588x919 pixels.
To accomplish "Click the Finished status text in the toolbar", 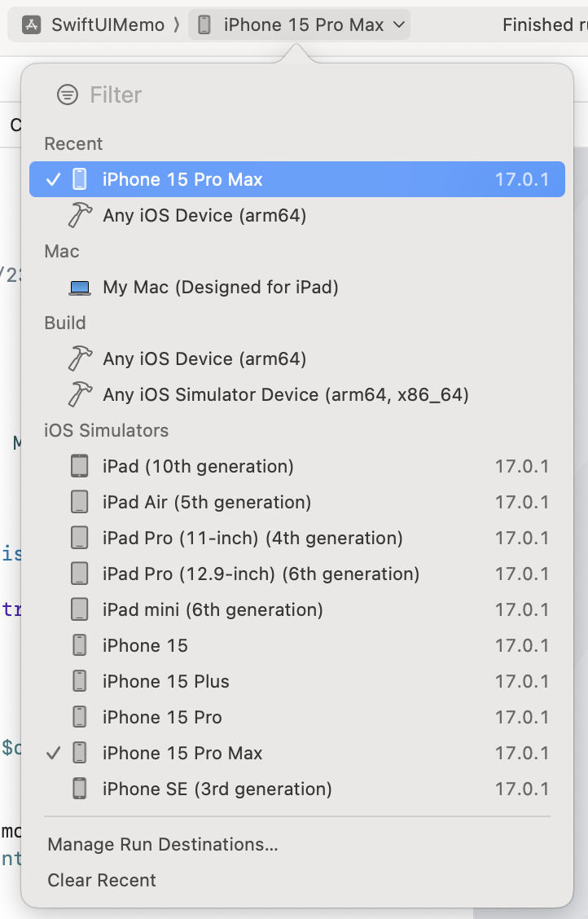I will [x=545, y=24].
